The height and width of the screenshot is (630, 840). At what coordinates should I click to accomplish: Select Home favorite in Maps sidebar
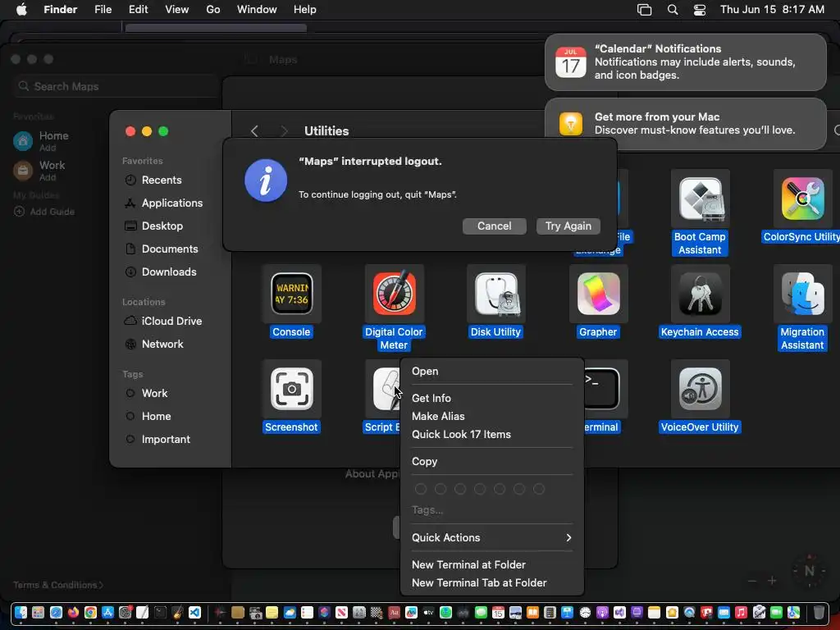tap(41, 141)
